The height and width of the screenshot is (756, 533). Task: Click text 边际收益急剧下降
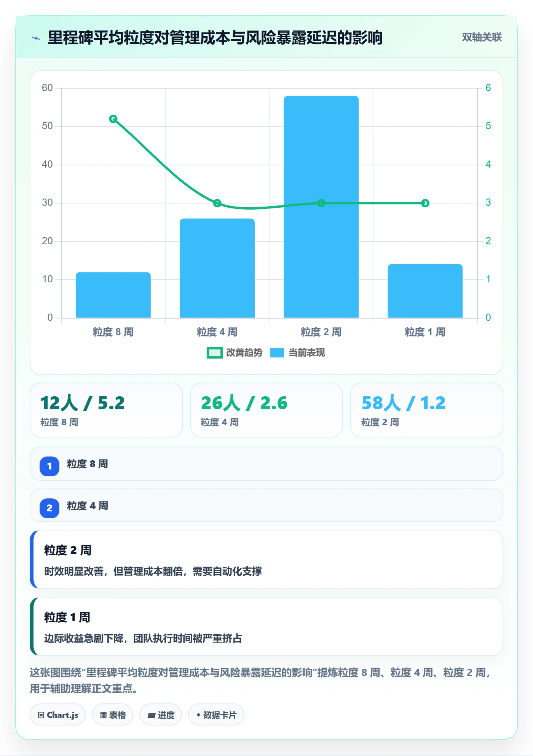(84, 638)
